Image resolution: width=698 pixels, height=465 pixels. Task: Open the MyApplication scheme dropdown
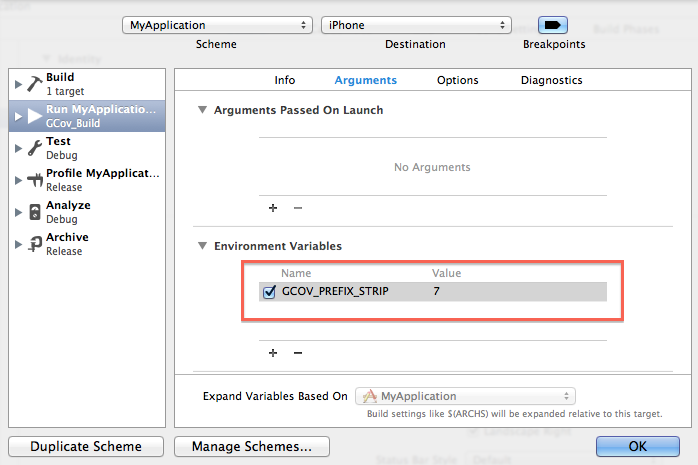pyautogui.click(x=217, y=25)
